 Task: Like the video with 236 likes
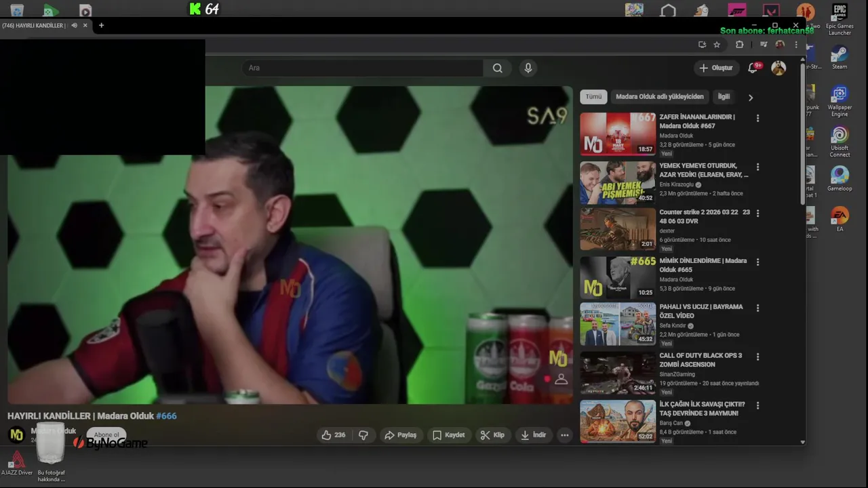click(334, 435)
